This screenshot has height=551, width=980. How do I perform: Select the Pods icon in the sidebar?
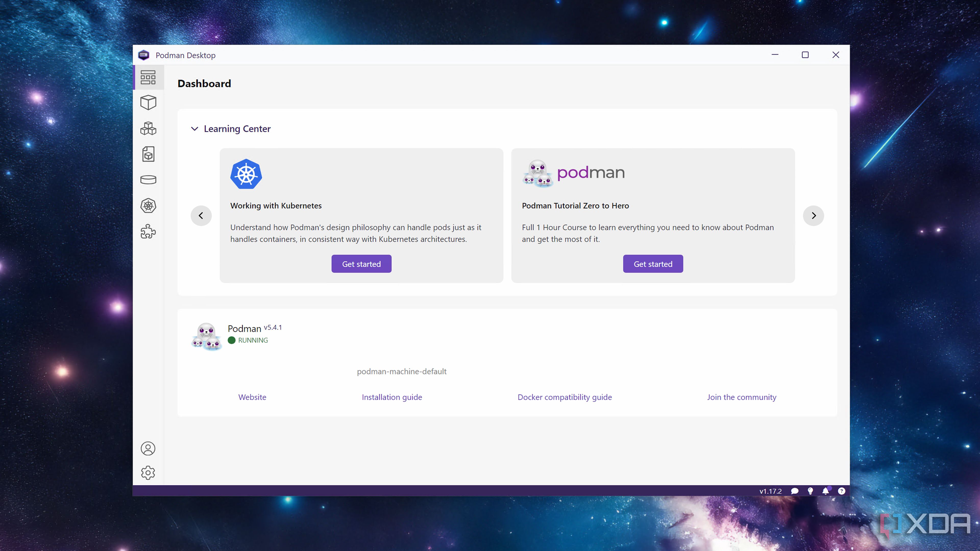(148, 129)
